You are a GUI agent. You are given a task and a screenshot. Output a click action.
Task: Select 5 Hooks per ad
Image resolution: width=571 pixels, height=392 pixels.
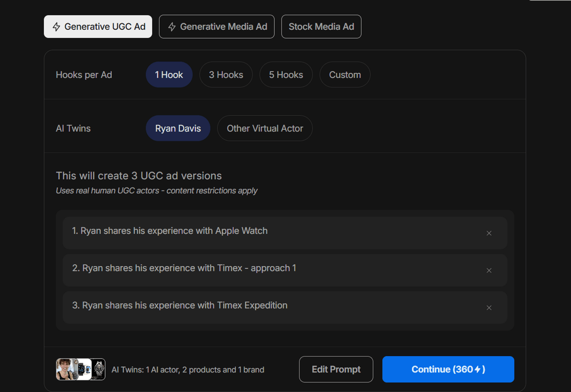coord(285,75)
